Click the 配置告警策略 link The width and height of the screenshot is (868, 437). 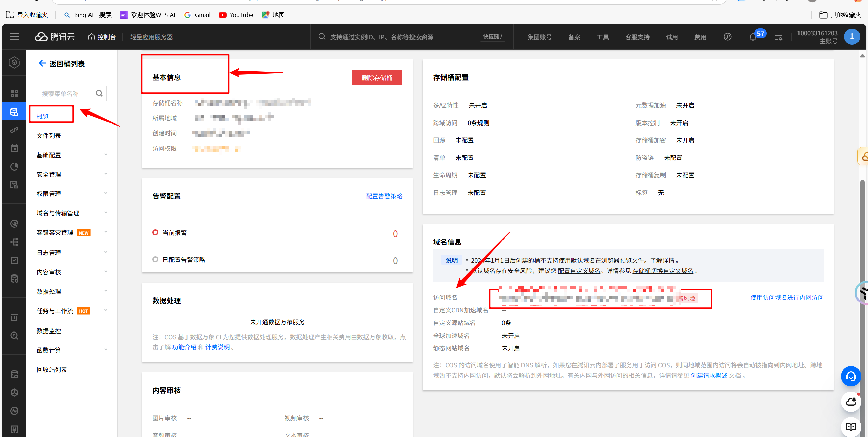pos(384,196)
